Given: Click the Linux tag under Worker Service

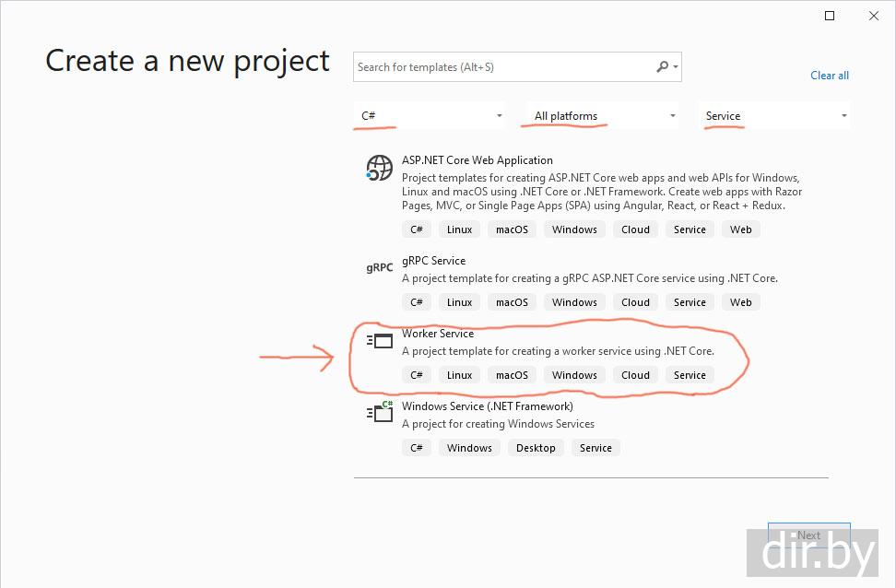Looking at the screenshot, I should (x=459, y=375).
